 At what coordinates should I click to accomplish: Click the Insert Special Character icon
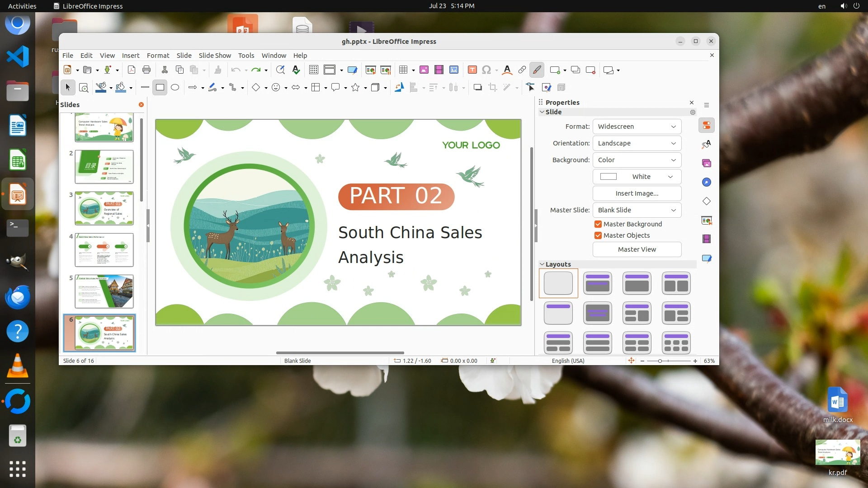coord(486,70)
